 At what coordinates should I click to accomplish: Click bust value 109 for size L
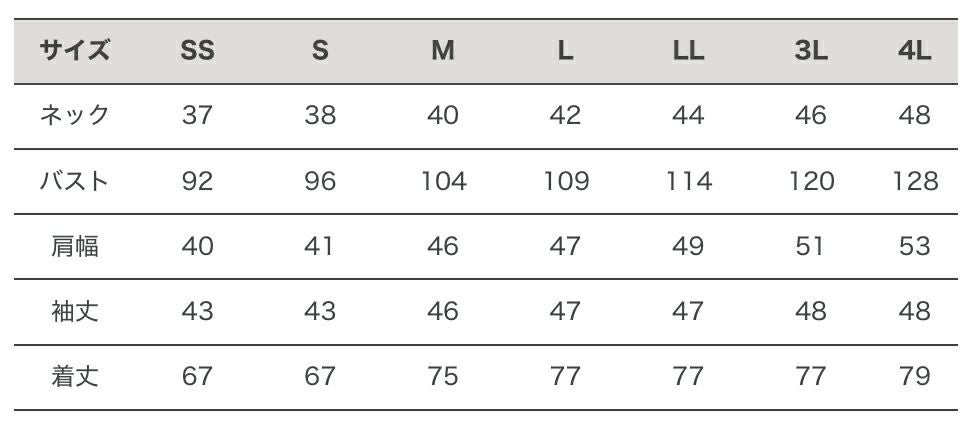566,181
